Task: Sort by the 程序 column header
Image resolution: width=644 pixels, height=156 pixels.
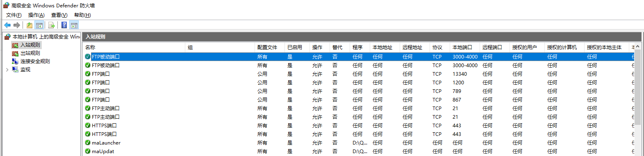Action: click(360, 47)
